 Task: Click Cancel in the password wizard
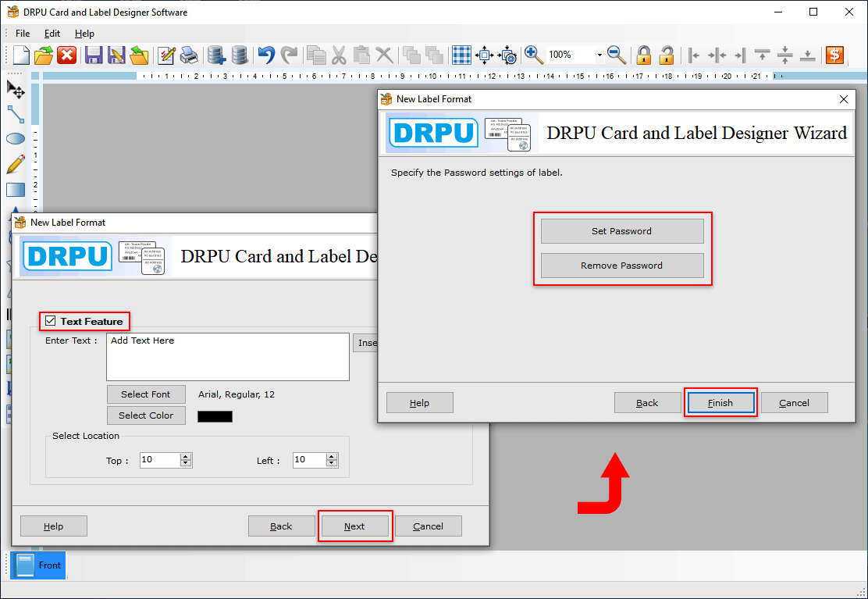tap(794, 403)
